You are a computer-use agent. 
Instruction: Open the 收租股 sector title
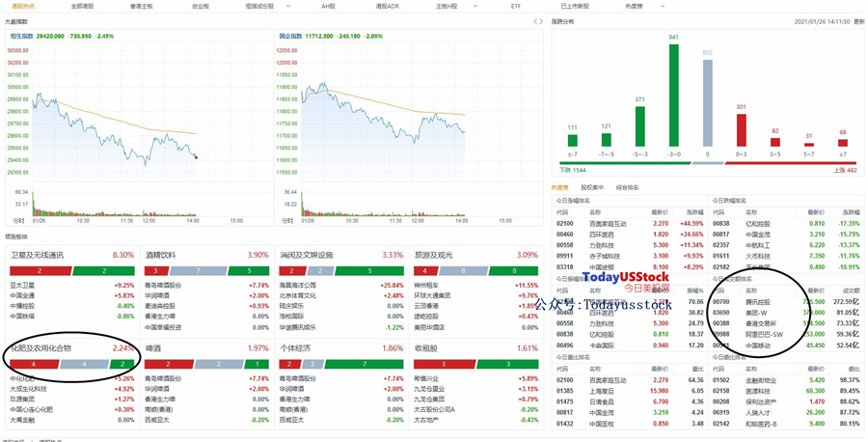pyautogui.click(x=425, y=348)
